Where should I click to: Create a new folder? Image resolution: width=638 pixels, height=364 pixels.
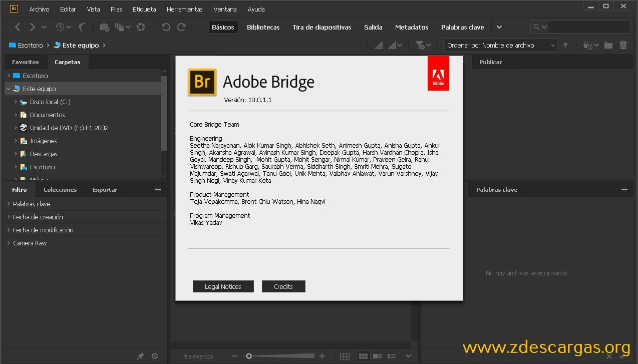pyautogui.click(x=608, y=45)
